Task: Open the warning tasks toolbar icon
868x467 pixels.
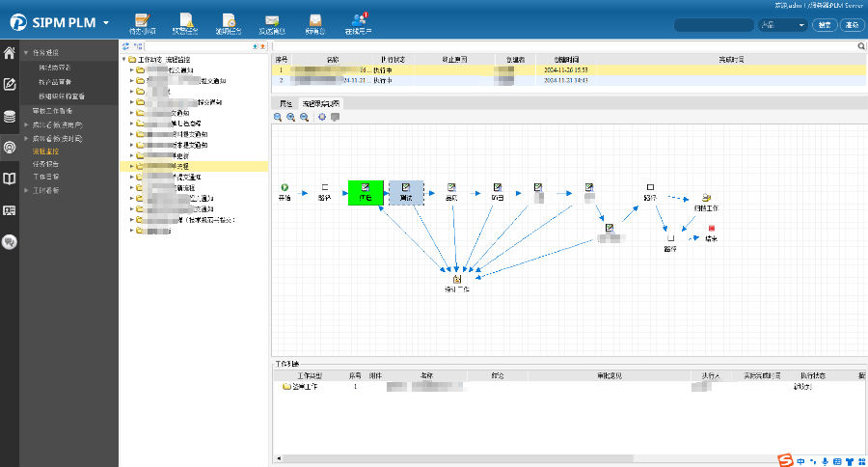Action: click(x=186, y=21)
